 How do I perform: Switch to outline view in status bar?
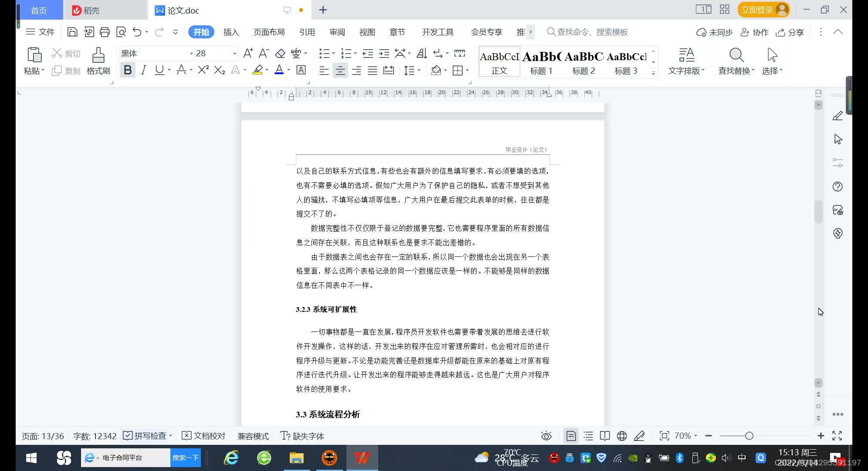coord(588,436)
